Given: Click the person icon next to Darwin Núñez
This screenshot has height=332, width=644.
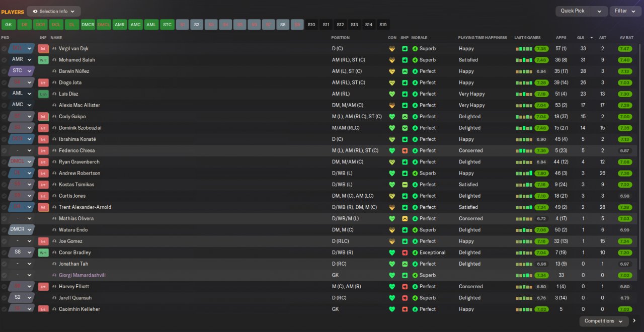Looking at the screenshot, I should click(x=54, y=71).
